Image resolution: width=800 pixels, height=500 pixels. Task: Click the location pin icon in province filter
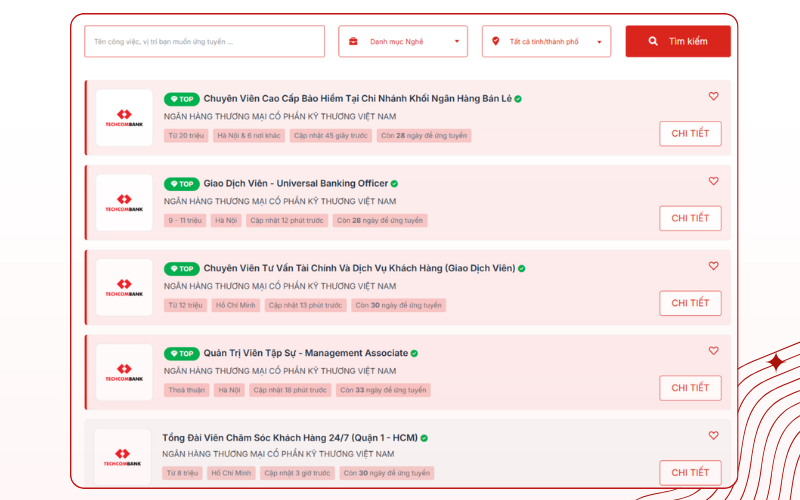click(495, 41)
